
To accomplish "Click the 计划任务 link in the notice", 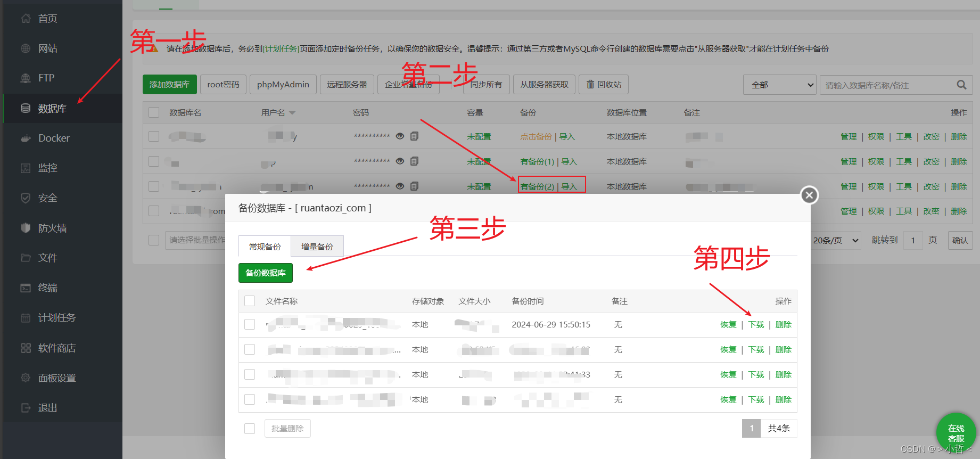I will point(281,49).
